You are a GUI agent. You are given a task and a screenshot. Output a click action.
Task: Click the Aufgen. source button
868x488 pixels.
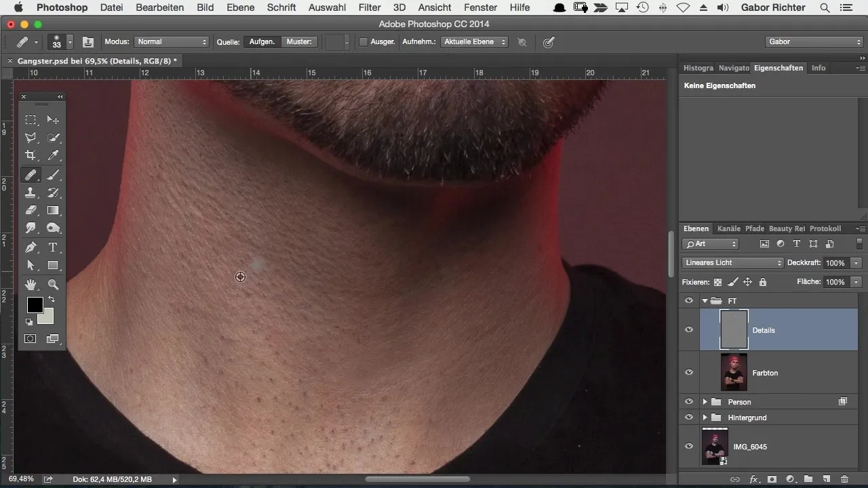click(262, 42)
